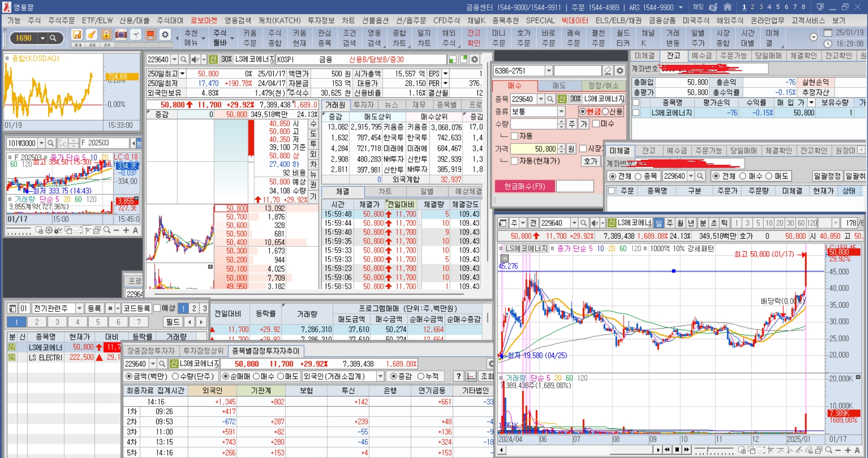Click the price input field showing 50,800
The width and height of the screenshot is (868, 458).
[534, 148]
